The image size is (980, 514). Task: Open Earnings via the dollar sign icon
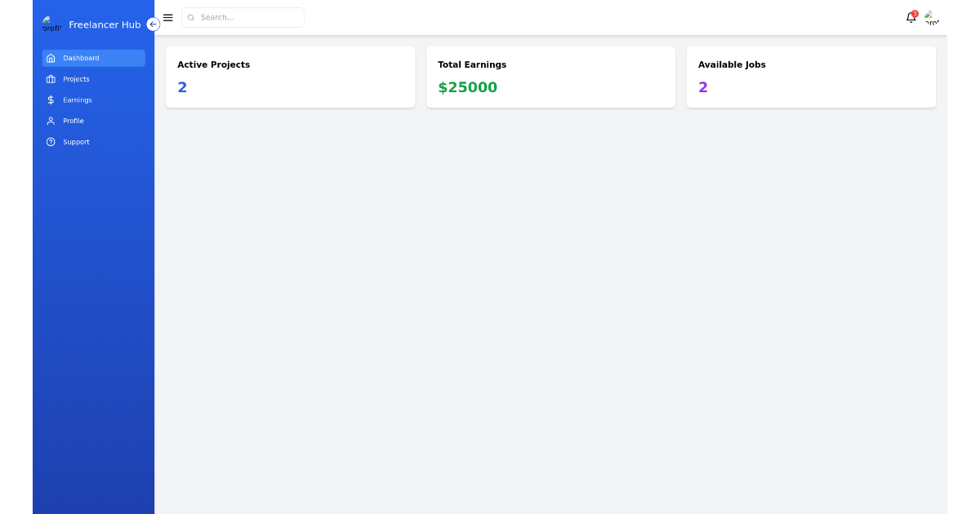tap(51, 100)
